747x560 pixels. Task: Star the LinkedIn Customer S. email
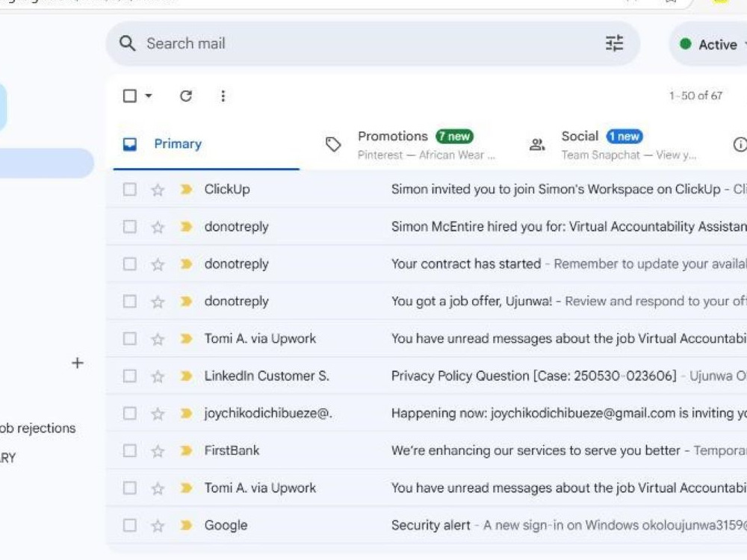158,376
